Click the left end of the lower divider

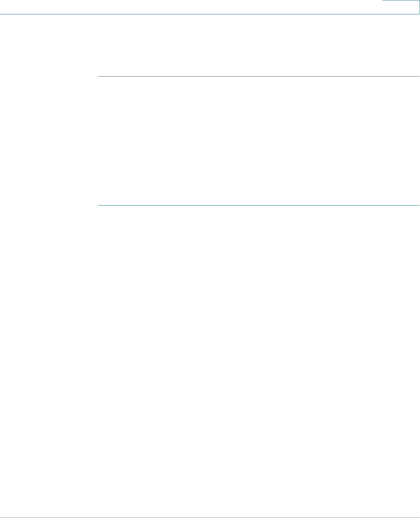tap(99, 205)
